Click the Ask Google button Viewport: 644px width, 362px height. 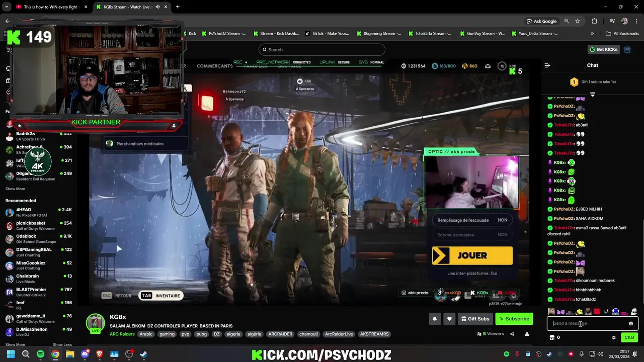pyautogui.click(x=541, y=21)
